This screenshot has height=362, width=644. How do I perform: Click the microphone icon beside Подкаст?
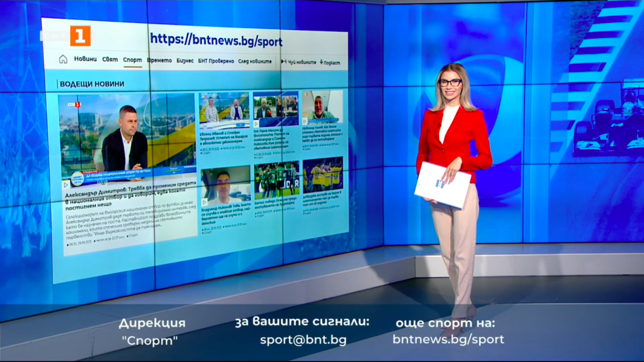pyautogui.click(x=321, y=62)
